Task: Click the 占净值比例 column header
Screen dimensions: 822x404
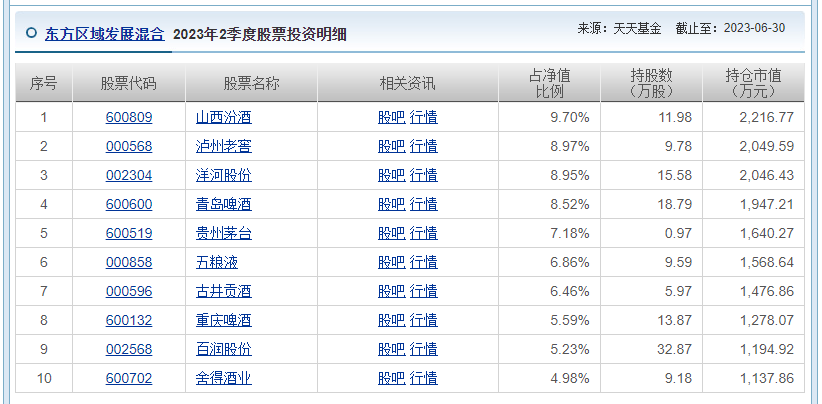Action: coord(549,83)
